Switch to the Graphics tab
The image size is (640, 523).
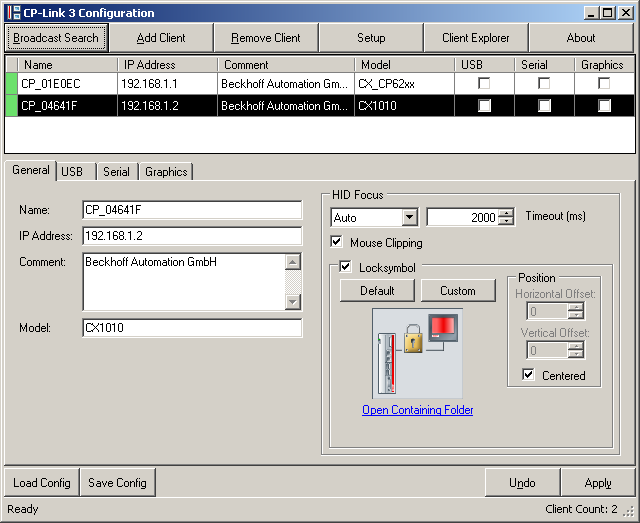[x=166, y=172]
